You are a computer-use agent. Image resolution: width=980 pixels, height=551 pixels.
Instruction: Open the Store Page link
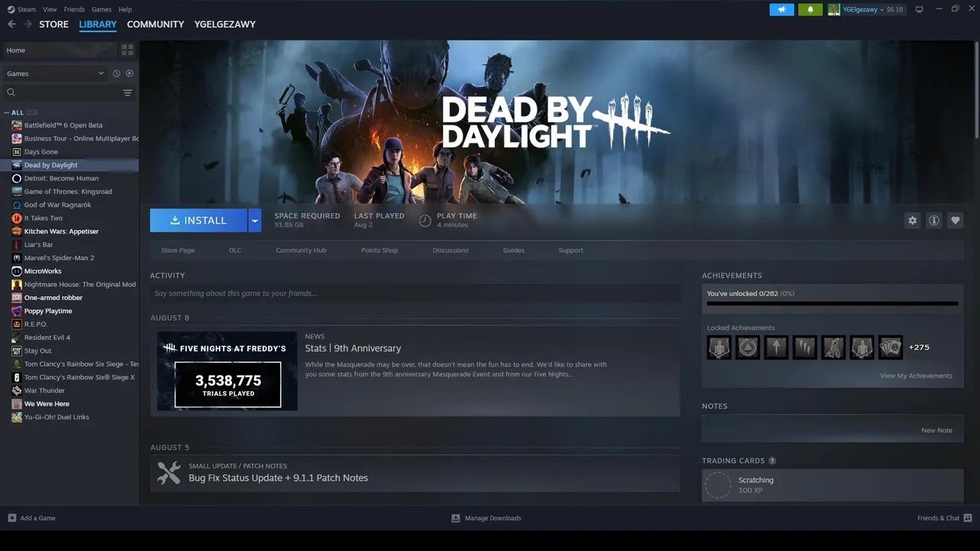178,250
